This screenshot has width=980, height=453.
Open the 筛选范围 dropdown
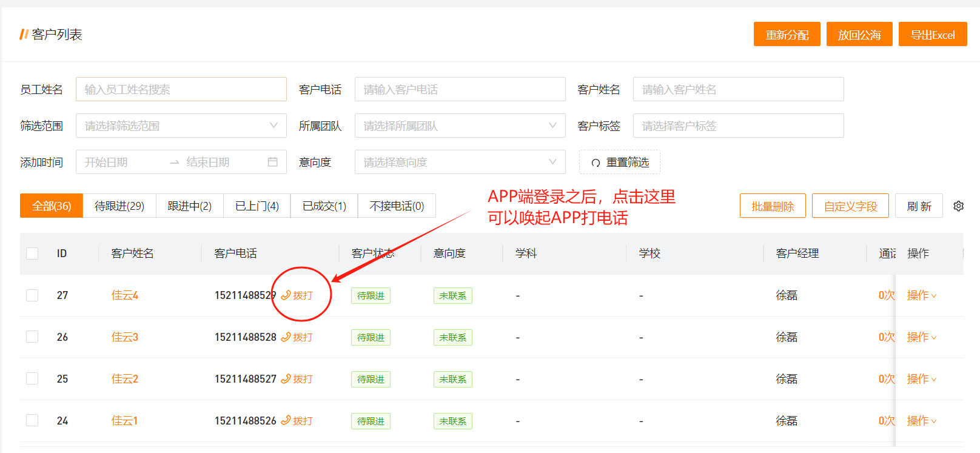tap(181, 126)
